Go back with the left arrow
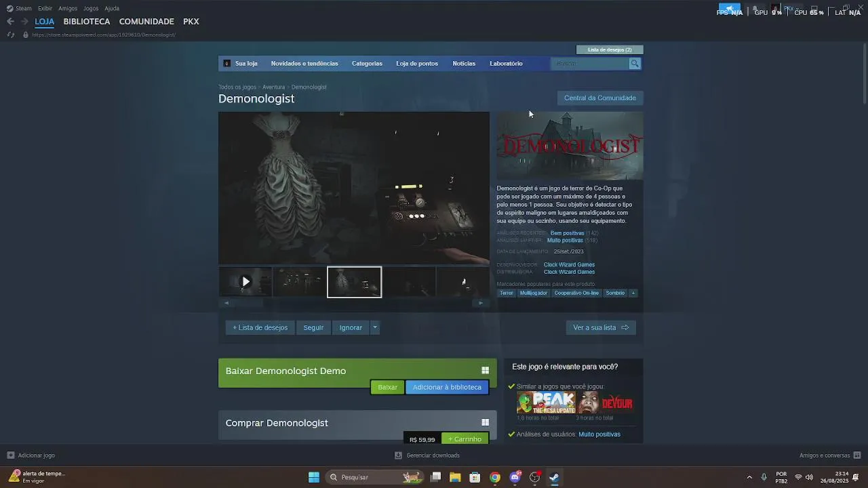 coord(10,22)
